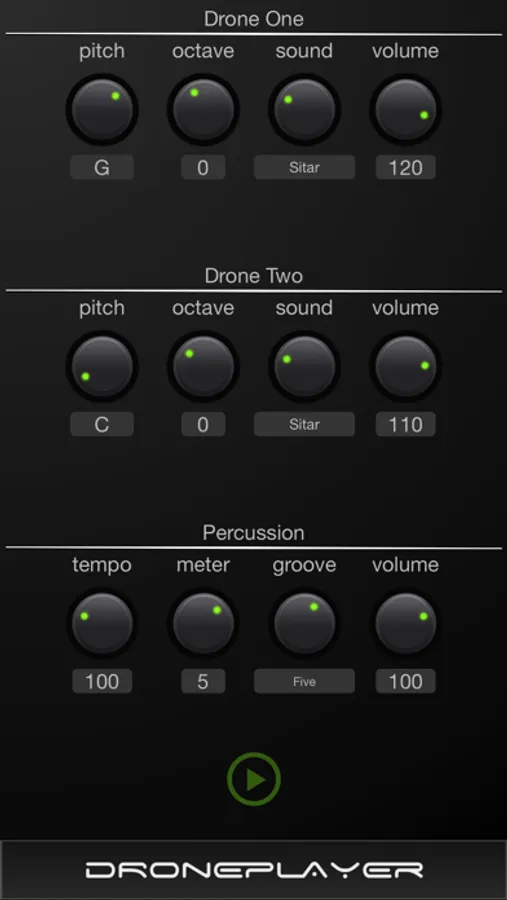Click the Percussion volume knob

(406, 623)
